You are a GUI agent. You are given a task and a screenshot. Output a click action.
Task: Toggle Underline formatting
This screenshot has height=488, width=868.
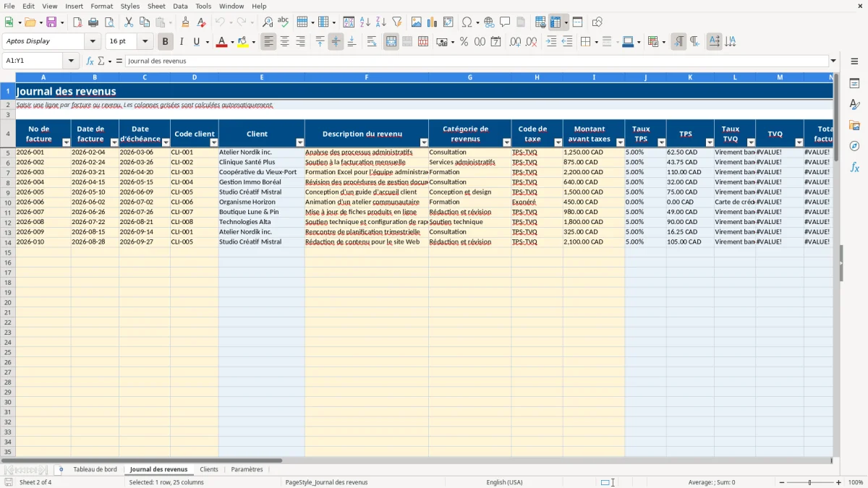pyautogui.click(x=196, y=42)
